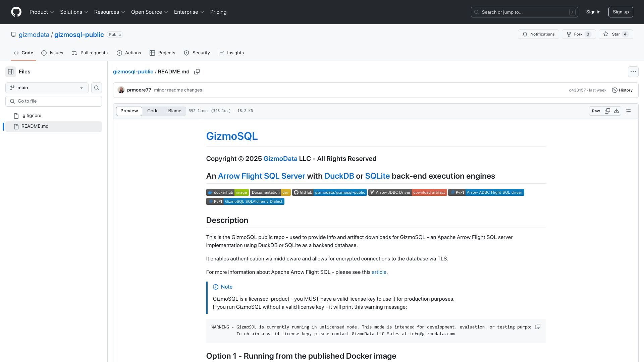The height and width of the screenshot is (362, 644).
Task: Click the dockerhub image badge
Action: 227,192
